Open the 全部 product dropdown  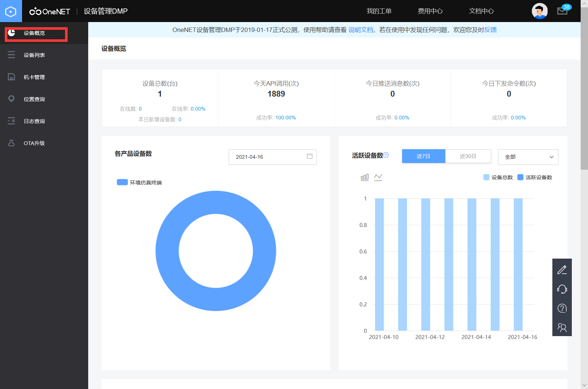(x=528, y=157)
